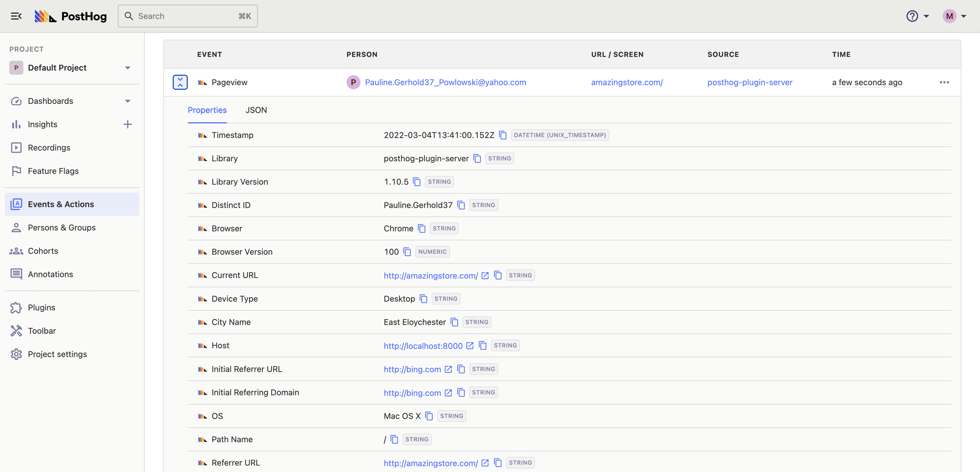Viewport: 980px width, 472px height.
Task: Create a new Insight using the plus icon
Action: 128,124
